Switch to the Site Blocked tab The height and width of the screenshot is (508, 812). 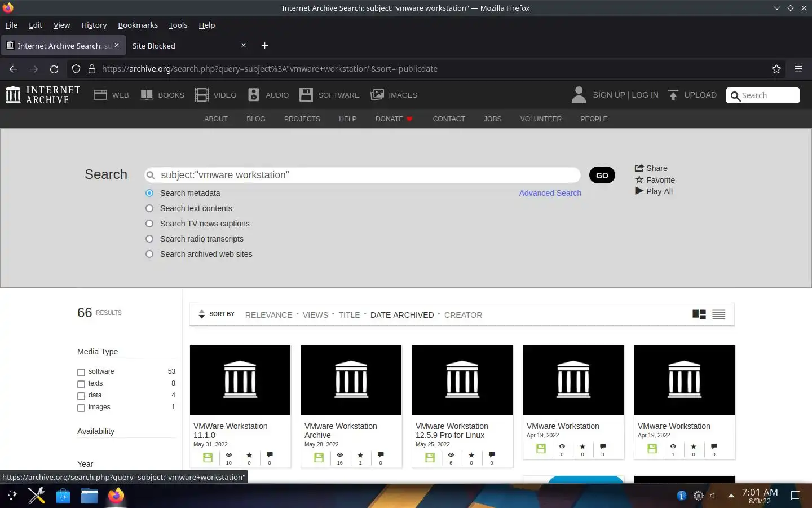[x=182, y=46]
